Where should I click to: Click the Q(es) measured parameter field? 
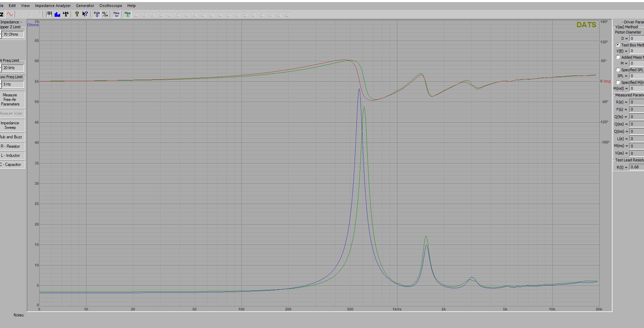click(637, 124)
